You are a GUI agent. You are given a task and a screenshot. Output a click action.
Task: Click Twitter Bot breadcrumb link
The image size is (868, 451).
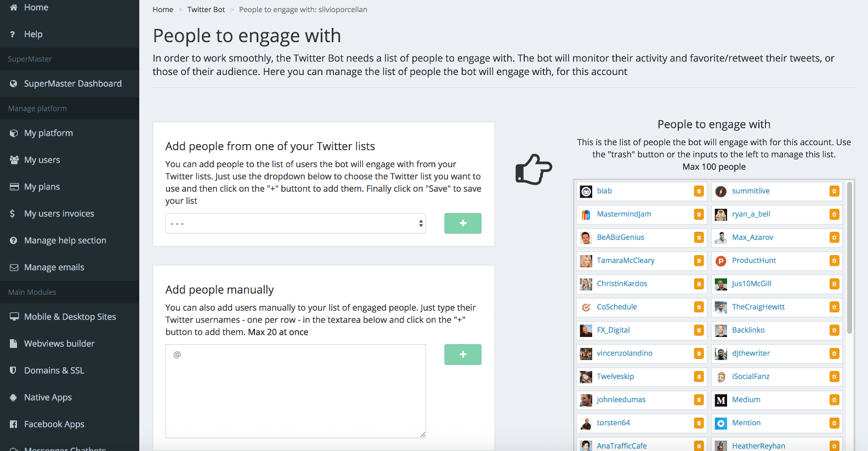[x=206, y=10]
